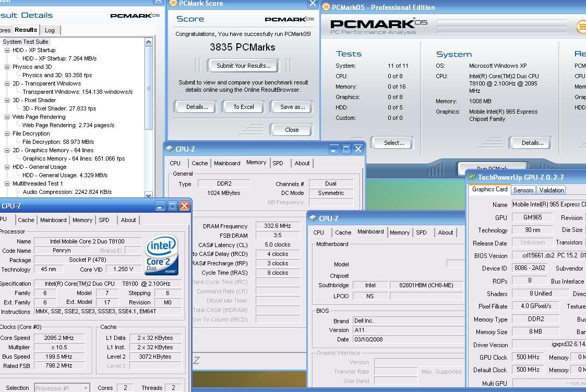The height and width of the screenshot is (392, 586).
Task: Minimize the front CPU-Z processor window
Action: tap(160, 206)
